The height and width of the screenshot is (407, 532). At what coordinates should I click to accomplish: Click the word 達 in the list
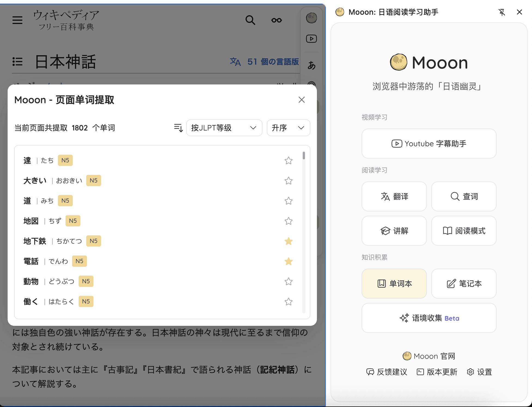coord(27,160)
